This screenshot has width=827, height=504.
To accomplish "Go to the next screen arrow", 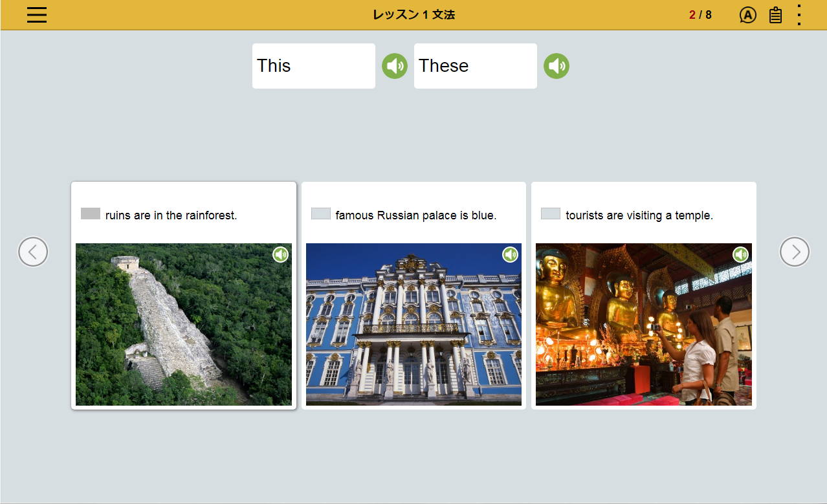I will pos(794,252).
